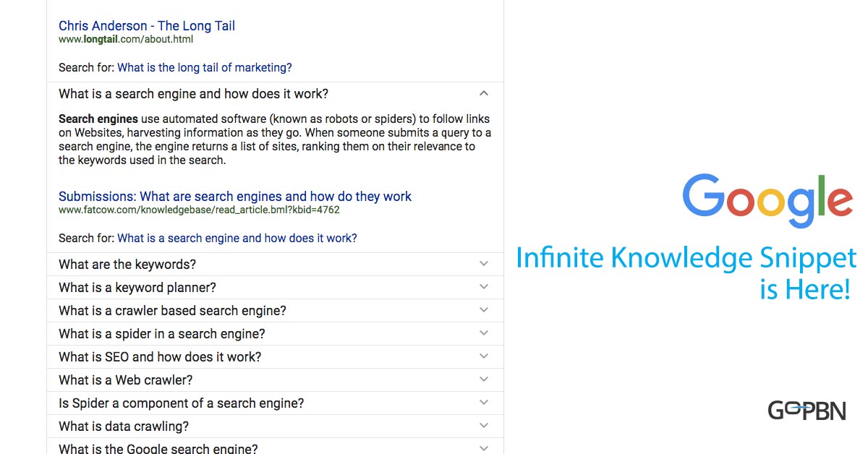Screen dimensions: 868x454
Task: Click question text 'What is data crawling?'
Action: pyautogui.click(x=124, y=427)
